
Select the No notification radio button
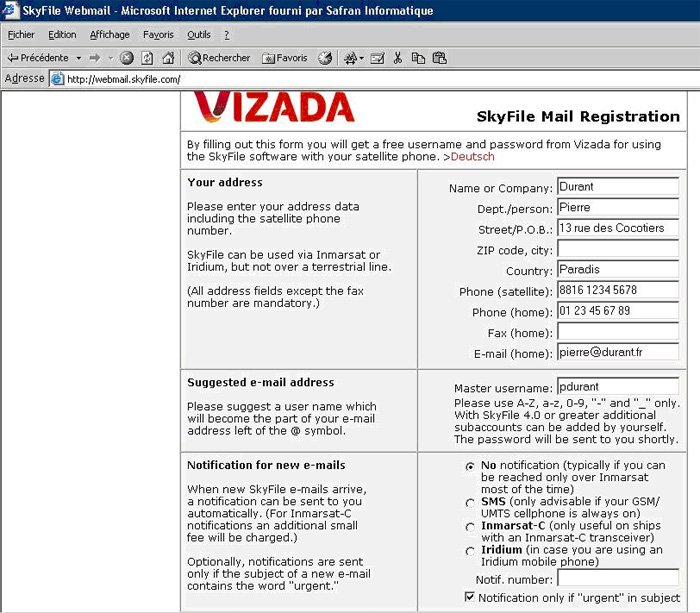point(470,467)
